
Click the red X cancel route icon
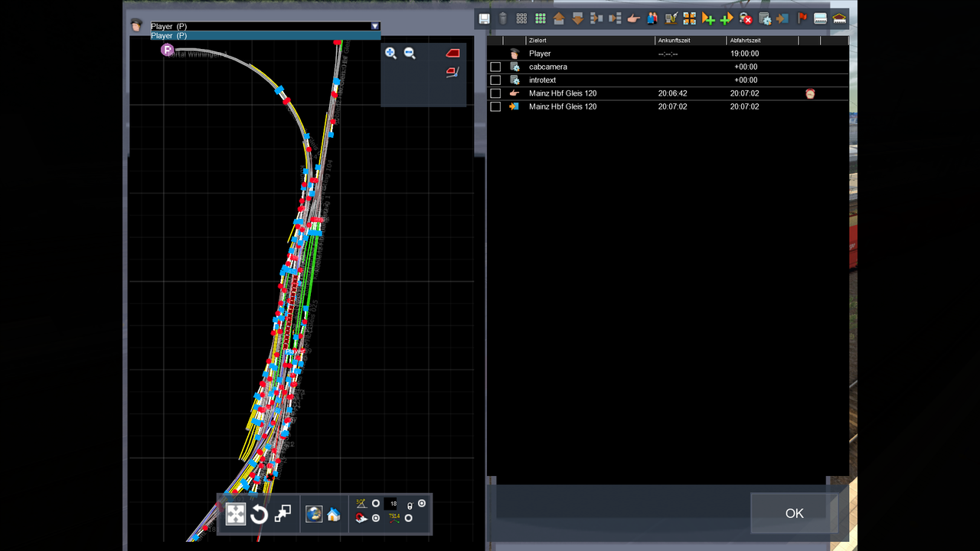click(744, 18)
